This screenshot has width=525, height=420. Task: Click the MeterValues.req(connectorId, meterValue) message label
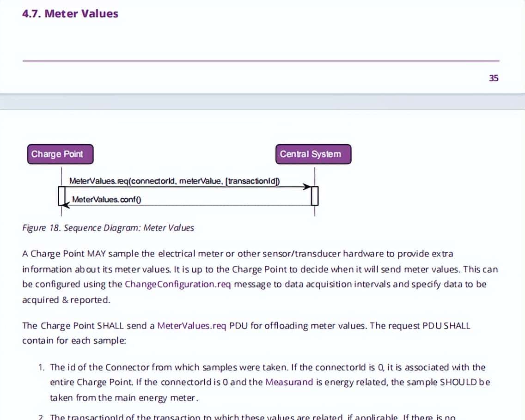(x=175, y=181)
